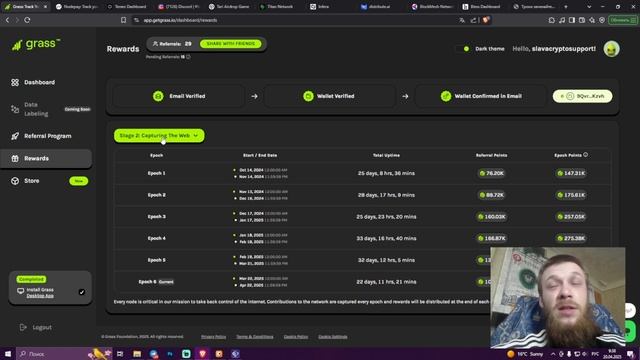Show hidden system tray icons

[553, 354]
